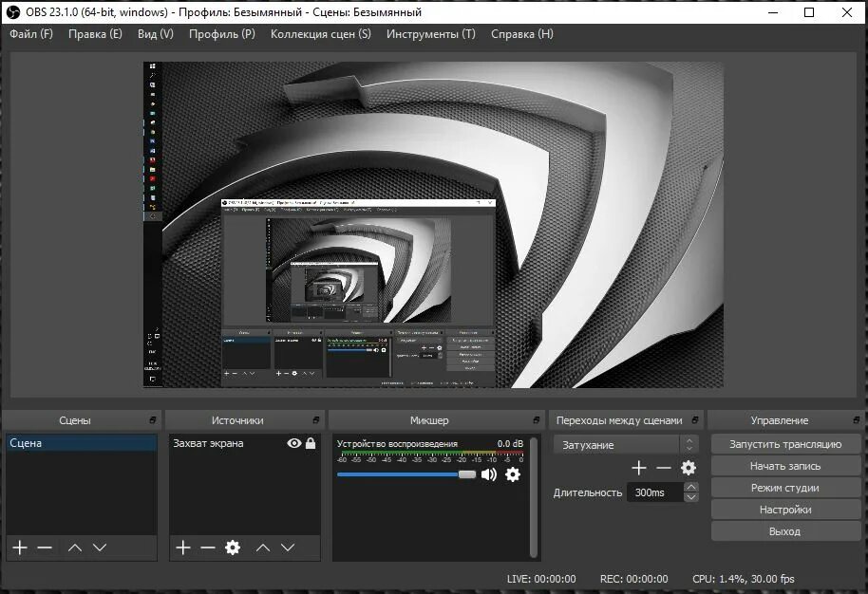Select Захват экрана source row
This screenshot has height=594, width=868.
pos(244,443)
